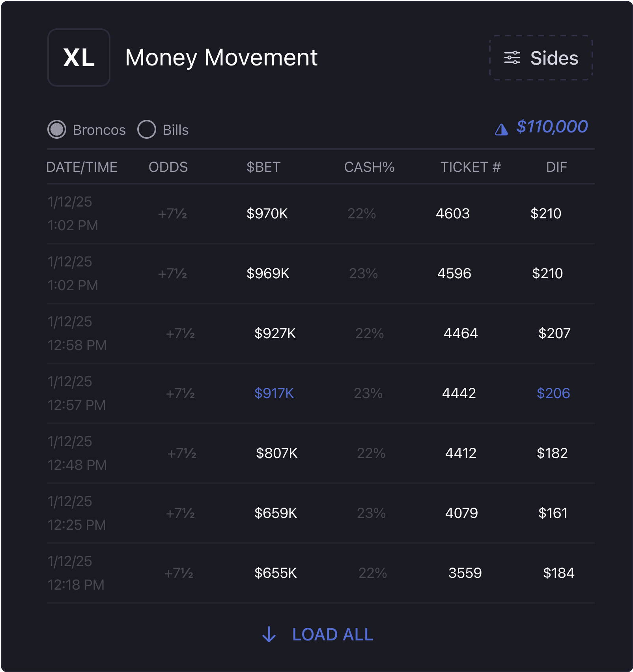Click the CASH% column header

369,167
